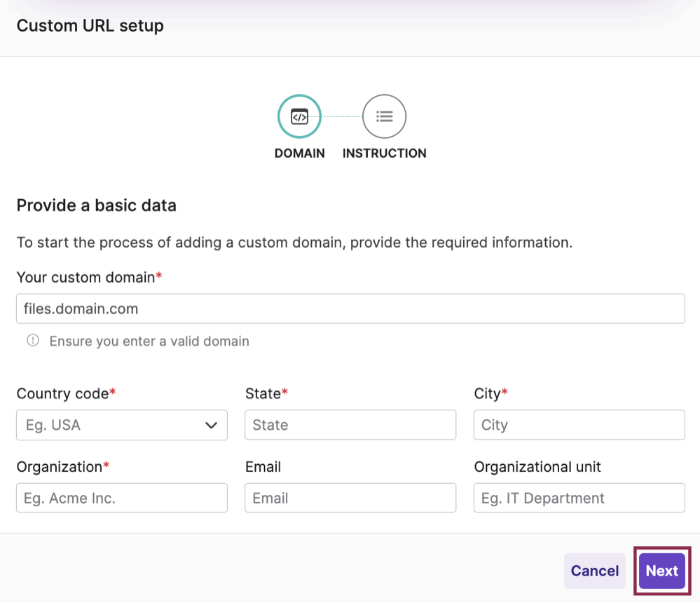Click the Next button
700x603 pixels.
pyautogui.click(x=661, y=571)
